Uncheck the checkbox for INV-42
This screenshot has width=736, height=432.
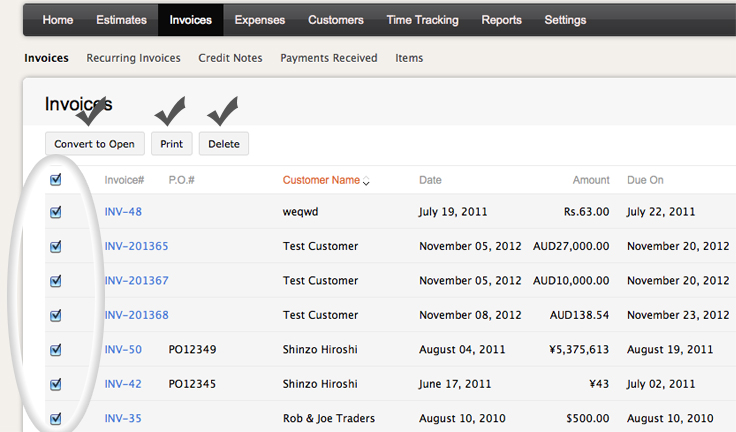coord(55,384)
